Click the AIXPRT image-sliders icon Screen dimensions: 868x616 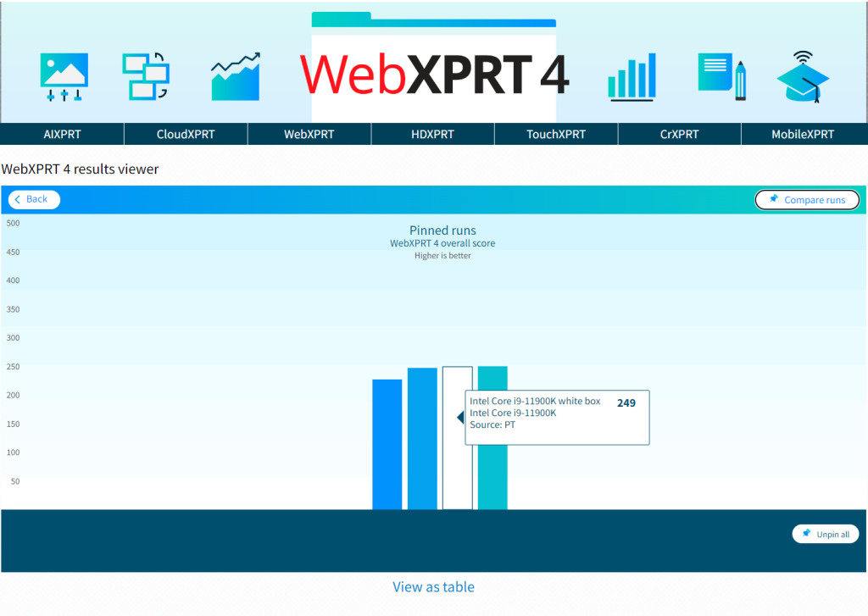64,77
